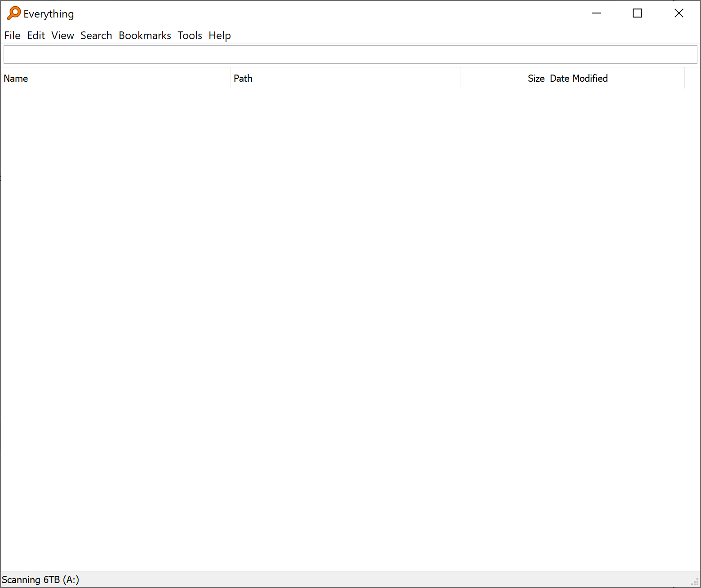This screenshot has height=588, width=701.
Task: Open the File menu
Action: click(x=13, y=35)
